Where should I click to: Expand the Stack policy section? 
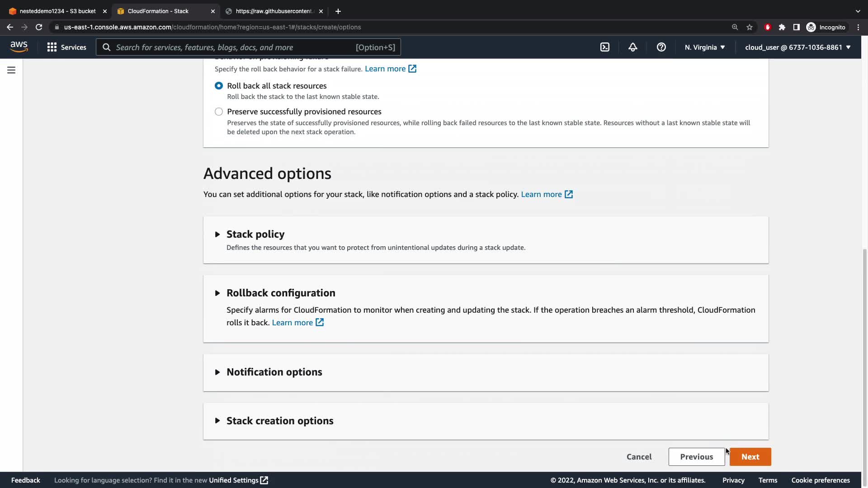pyautogui.click(x=255, y=234)
